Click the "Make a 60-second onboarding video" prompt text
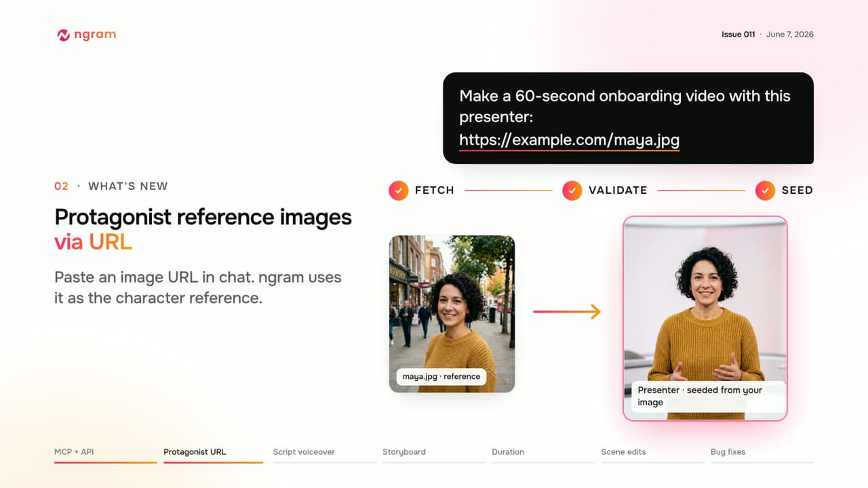The image size is (868, 488). point(625,106)
